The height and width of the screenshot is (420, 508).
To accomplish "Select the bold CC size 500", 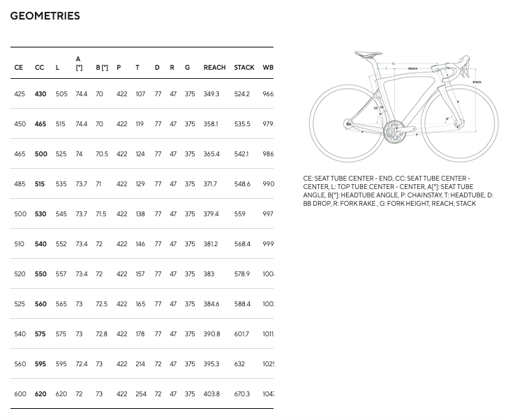I will click(x=40, y=154).
